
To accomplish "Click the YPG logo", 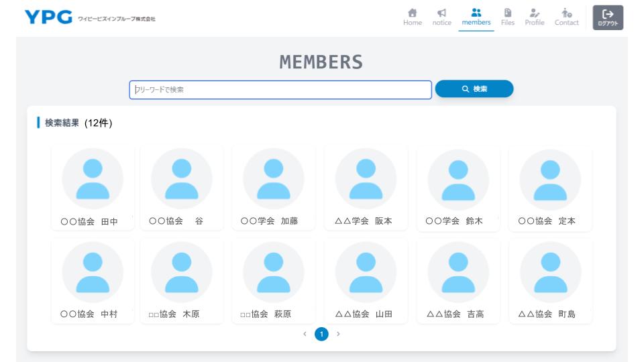I will click(x=48, y=17).
